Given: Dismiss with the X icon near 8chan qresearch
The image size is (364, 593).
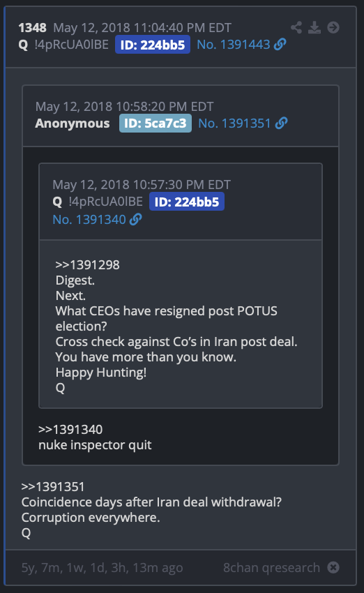Looking at the screenshot, I should pyautogui.click(x=333, y=567).
